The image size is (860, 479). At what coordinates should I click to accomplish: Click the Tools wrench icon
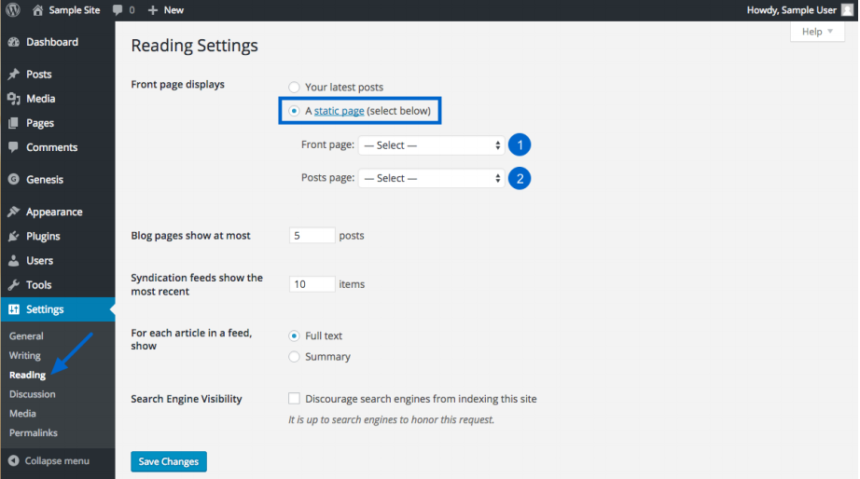click(x=14, y=285)
